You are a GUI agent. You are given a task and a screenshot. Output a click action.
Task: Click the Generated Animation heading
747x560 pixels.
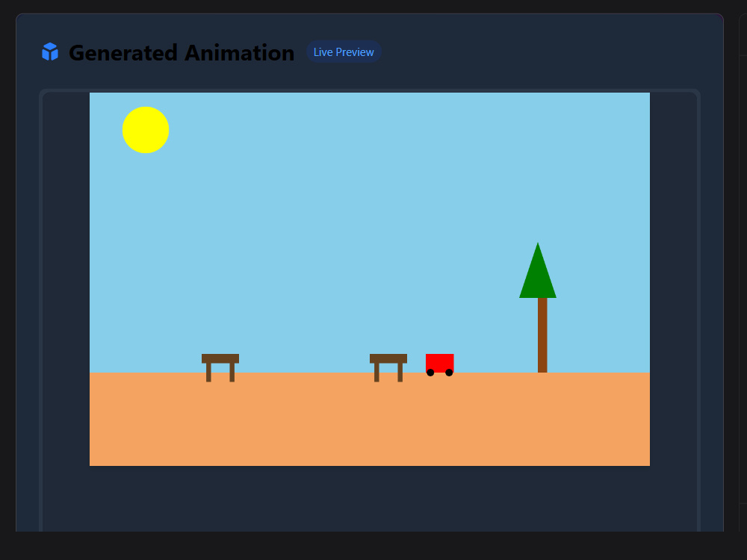(x=182, y=52)
